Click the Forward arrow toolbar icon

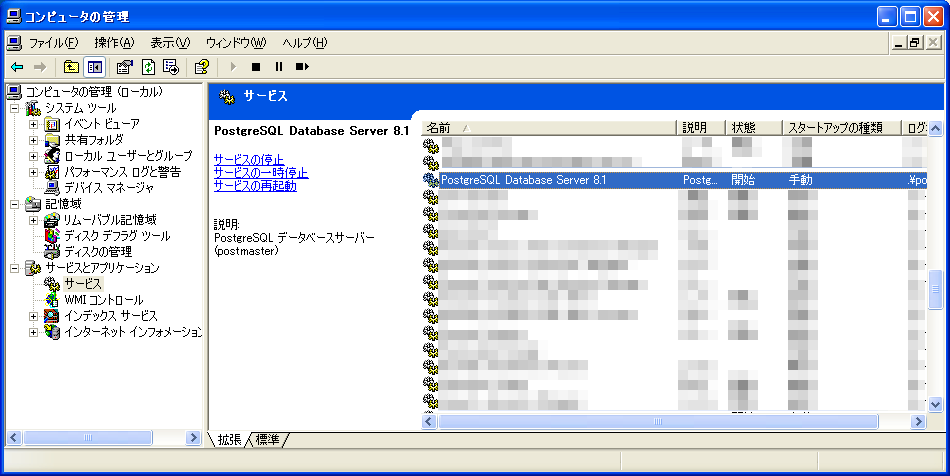40,67
